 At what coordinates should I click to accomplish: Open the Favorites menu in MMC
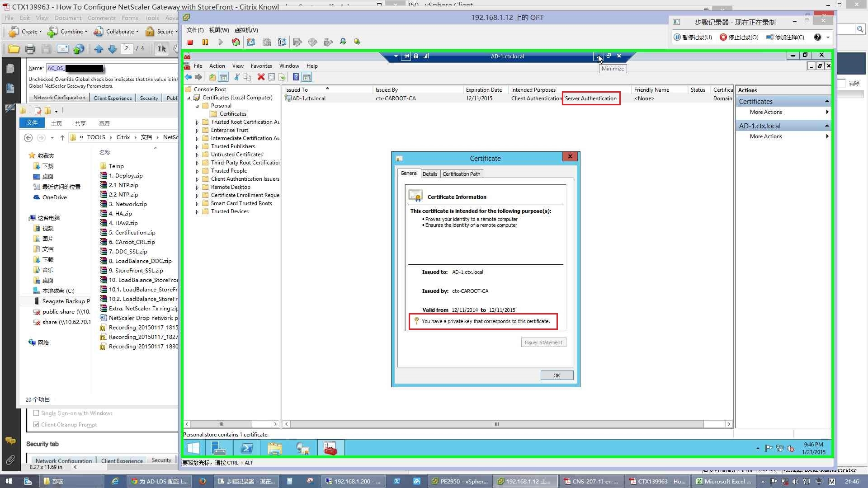[x=261, y=66]
